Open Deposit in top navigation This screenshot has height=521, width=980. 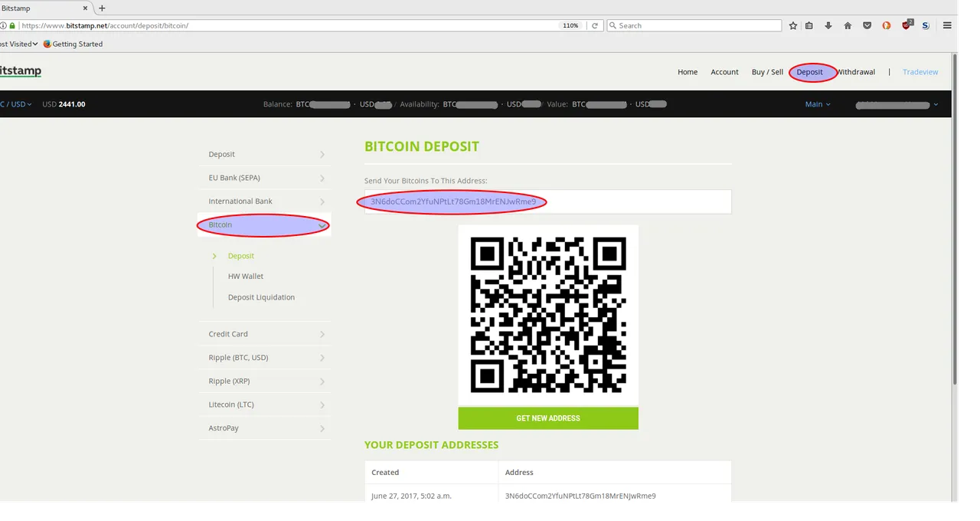(809, 72)
